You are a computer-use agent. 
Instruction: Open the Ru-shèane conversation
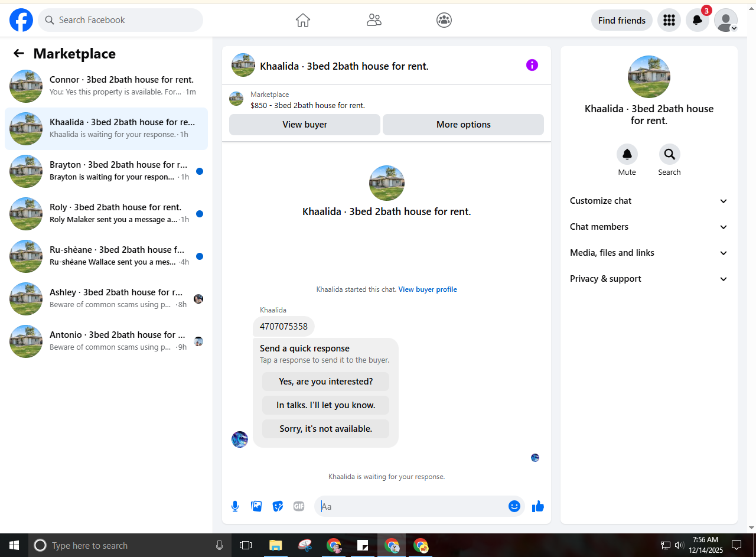[106, 256]
